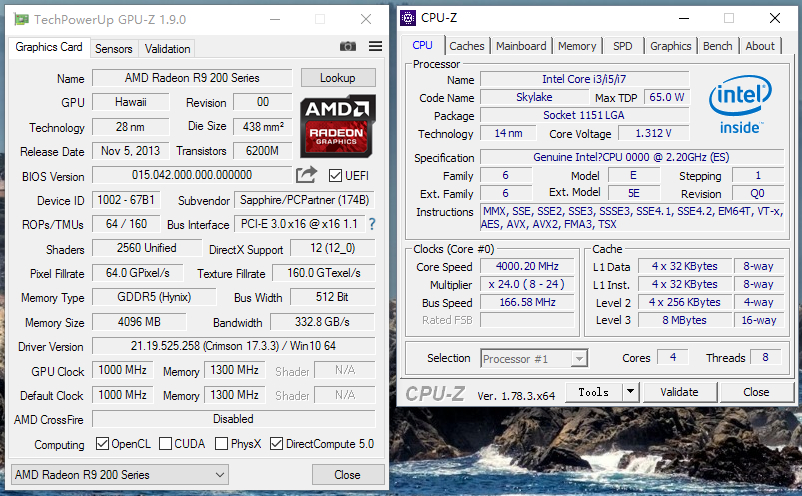Click the GPU name field AMD Radeon R9 200 Series
The width and height of the screenshot is (802, 496).
(192, 78)
